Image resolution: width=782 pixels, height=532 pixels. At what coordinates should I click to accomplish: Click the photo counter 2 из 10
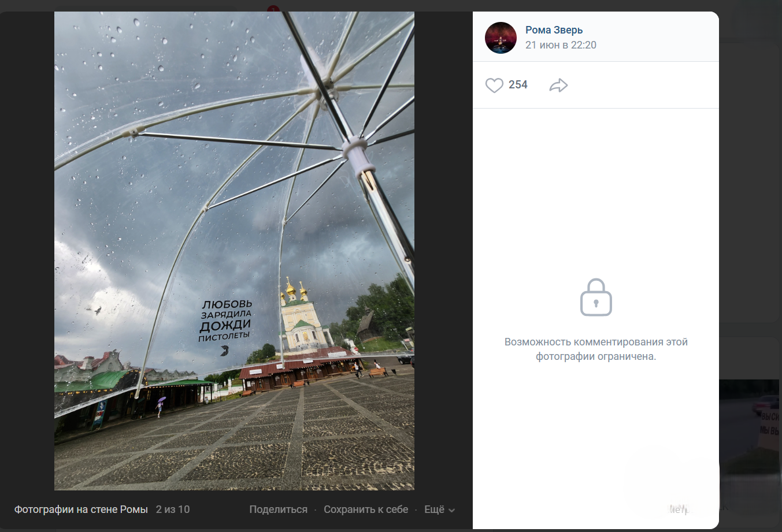173,509
